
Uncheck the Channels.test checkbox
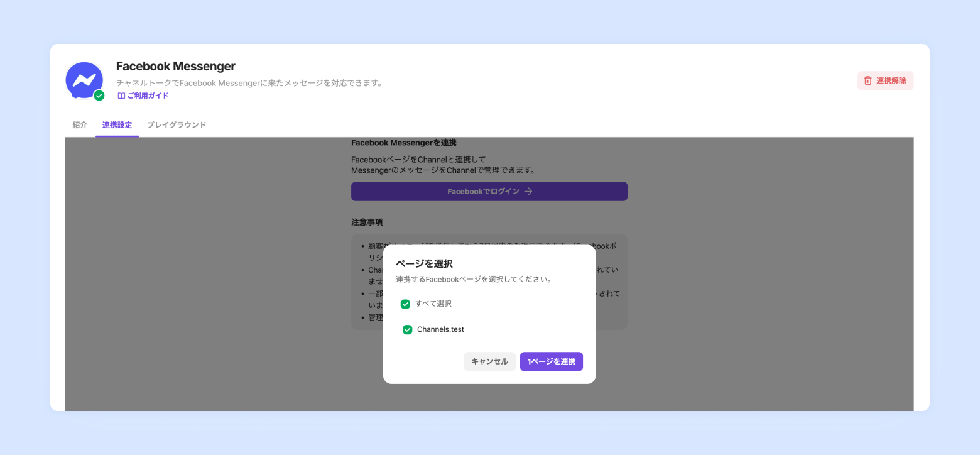[407, 329]
